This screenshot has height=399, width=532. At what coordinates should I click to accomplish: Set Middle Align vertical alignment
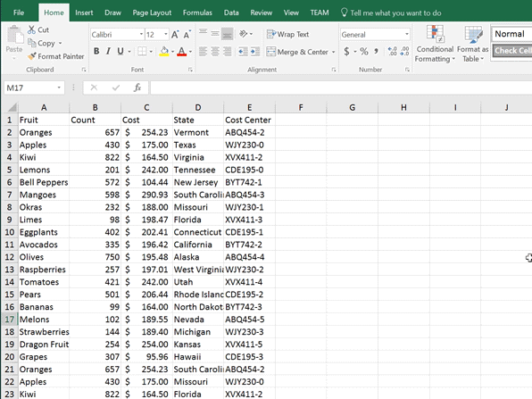click(215, 33)
